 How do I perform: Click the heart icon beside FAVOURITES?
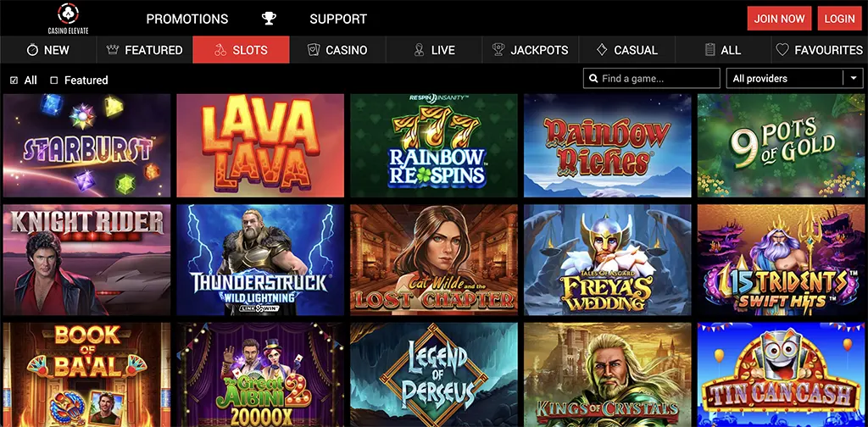tap(782, 50)
